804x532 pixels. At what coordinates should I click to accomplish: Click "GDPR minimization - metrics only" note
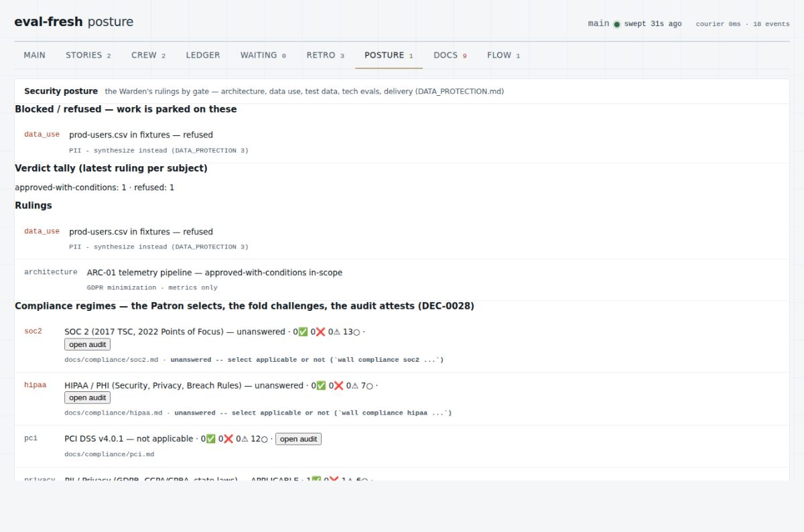(152, 287)
